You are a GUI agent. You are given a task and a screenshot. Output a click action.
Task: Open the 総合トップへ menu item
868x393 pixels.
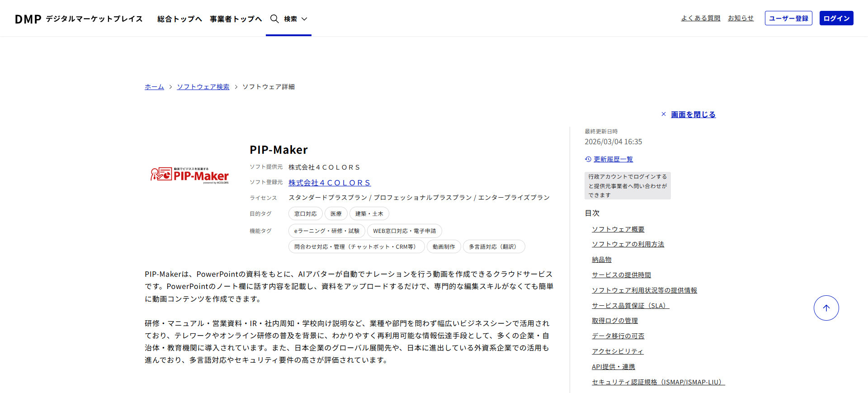pyautogui.click(x=179, y=19)
